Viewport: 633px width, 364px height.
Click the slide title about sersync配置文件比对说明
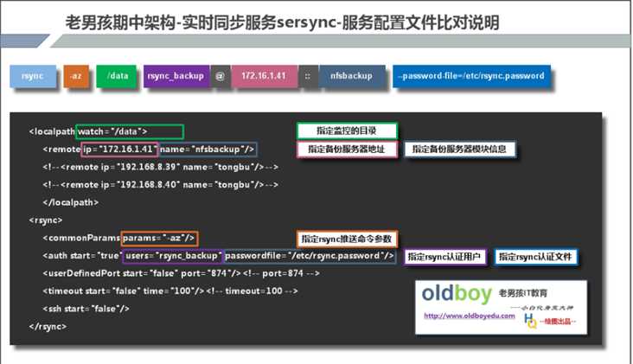click(x=283, y=22)
